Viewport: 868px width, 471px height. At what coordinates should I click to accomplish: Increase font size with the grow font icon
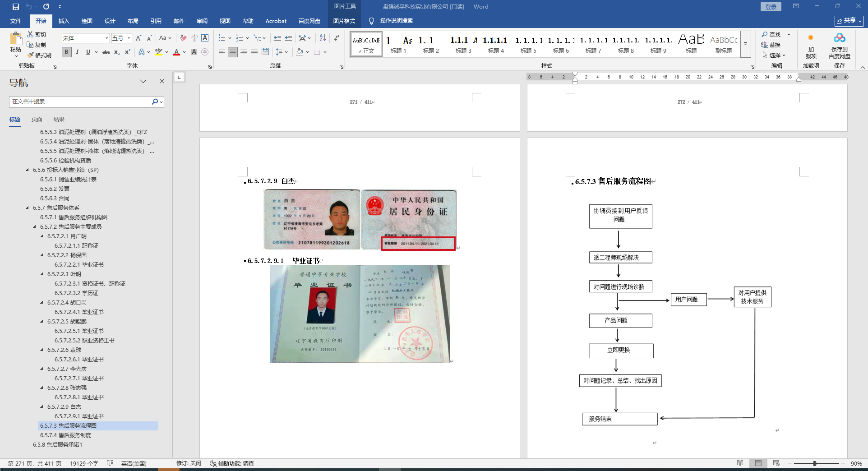[x=139, y=38]
